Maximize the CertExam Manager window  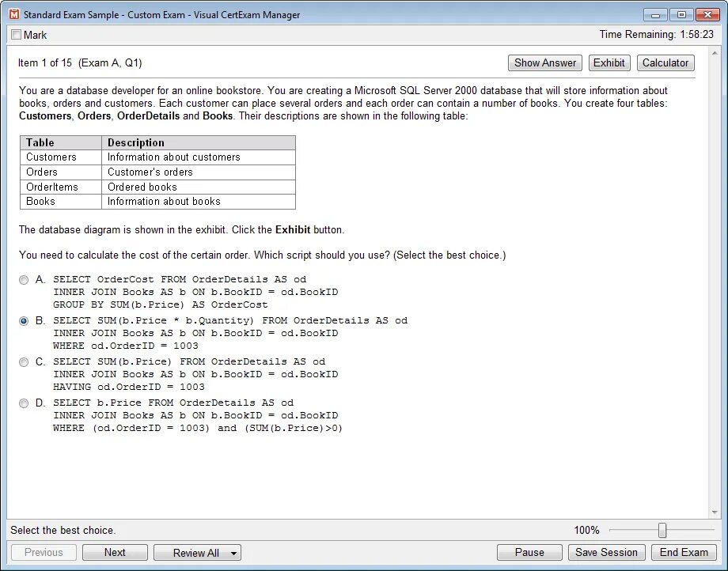681,15
